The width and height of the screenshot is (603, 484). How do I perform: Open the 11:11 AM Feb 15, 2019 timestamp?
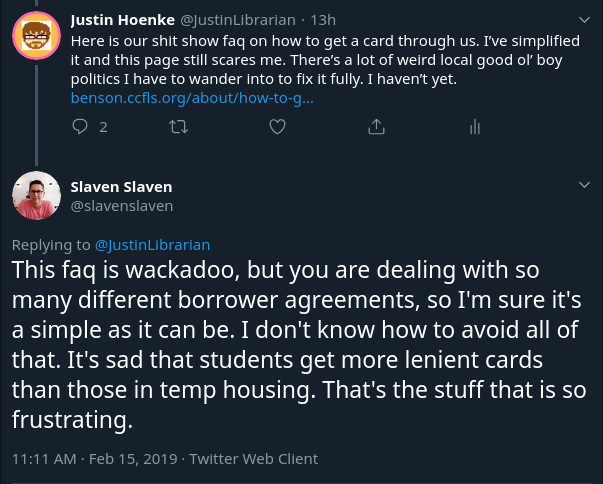coord(95,459)
